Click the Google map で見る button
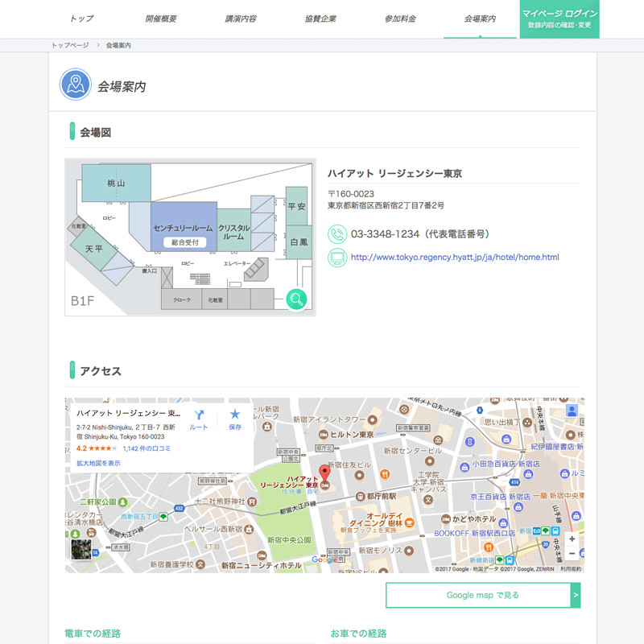 [x=483, y=595]
